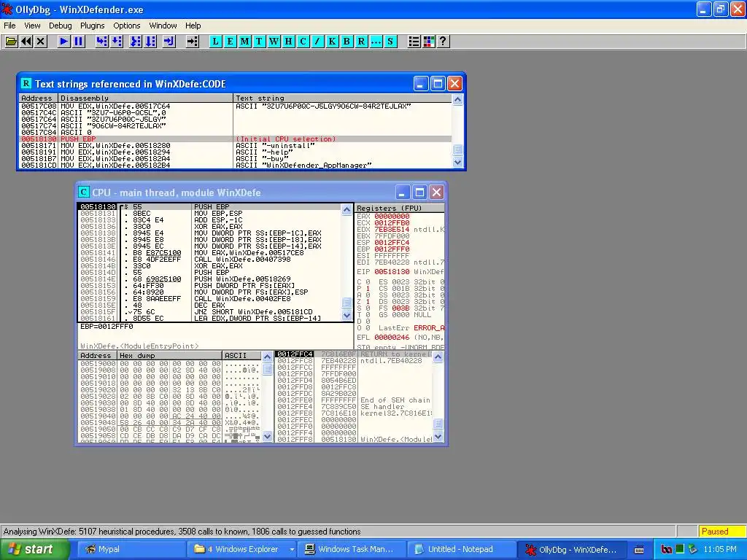Open Threads window with T button

259,42
